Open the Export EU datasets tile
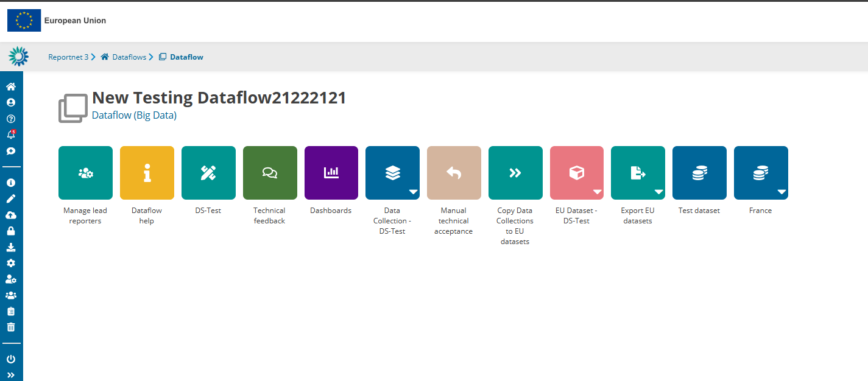This screenshot has height=381, width=868. tap(638, 173)
